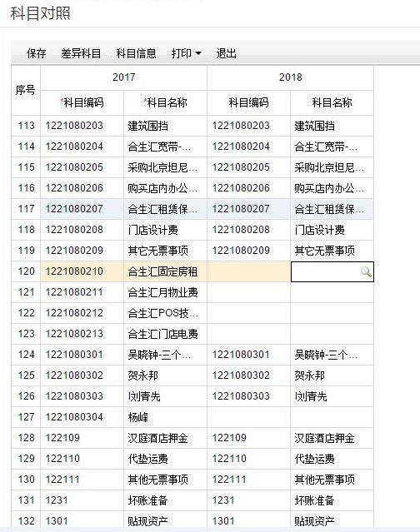Click 2017 name 坏账准备
The image size is (420, 532).
pos(147,500)
